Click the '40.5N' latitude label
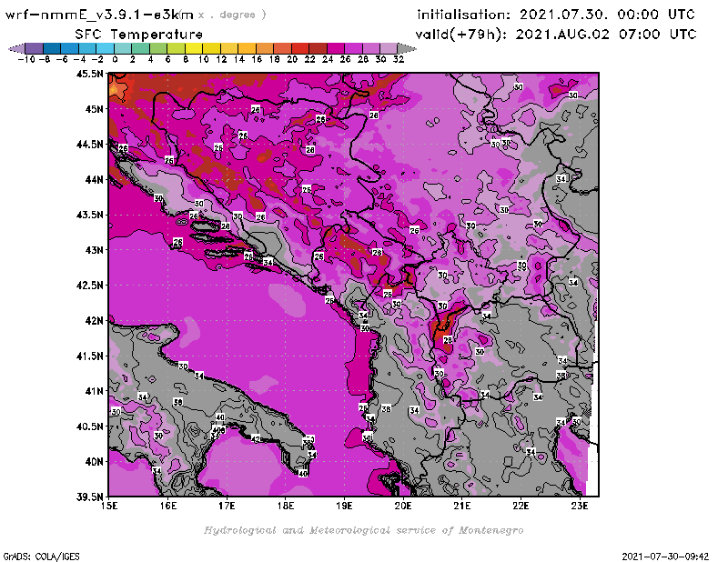728x562 pixels. 89,427
